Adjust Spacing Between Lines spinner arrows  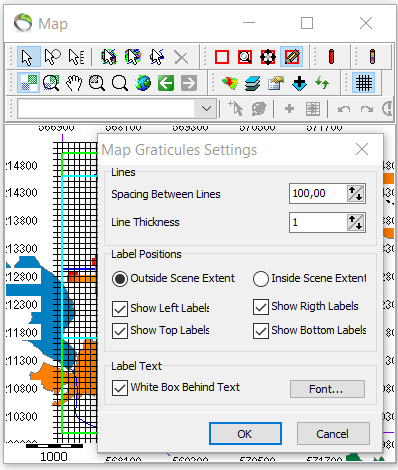coord(355,193)
